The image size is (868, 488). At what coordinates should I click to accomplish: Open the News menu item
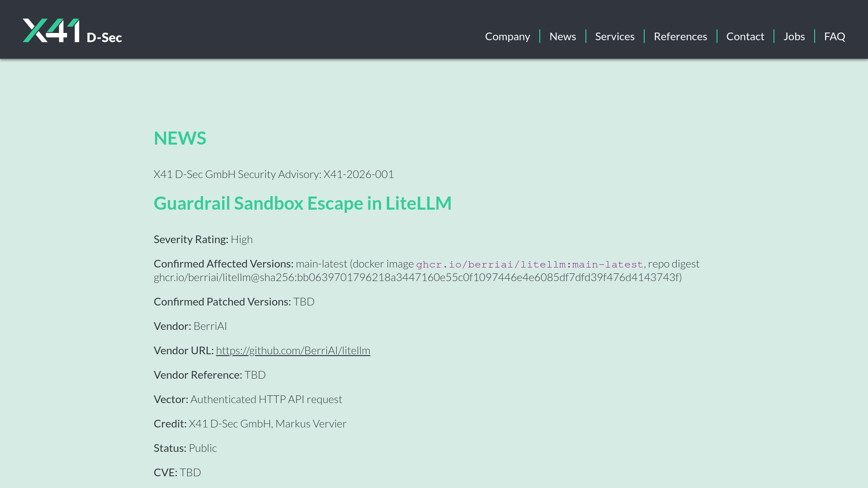tap(562, 36)
